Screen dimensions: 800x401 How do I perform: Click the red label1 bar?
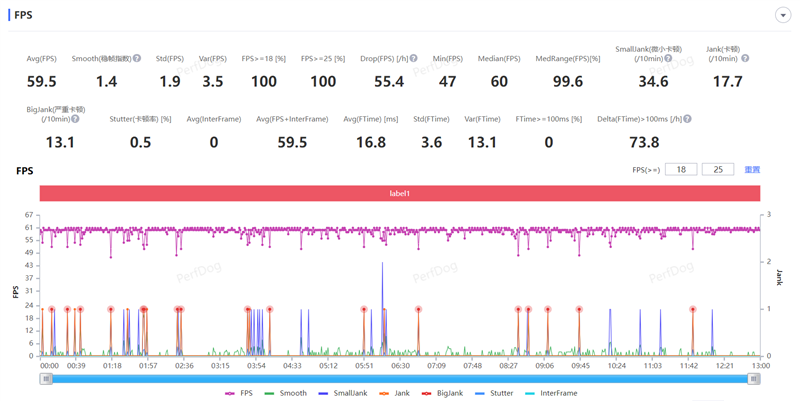point(400,193)
